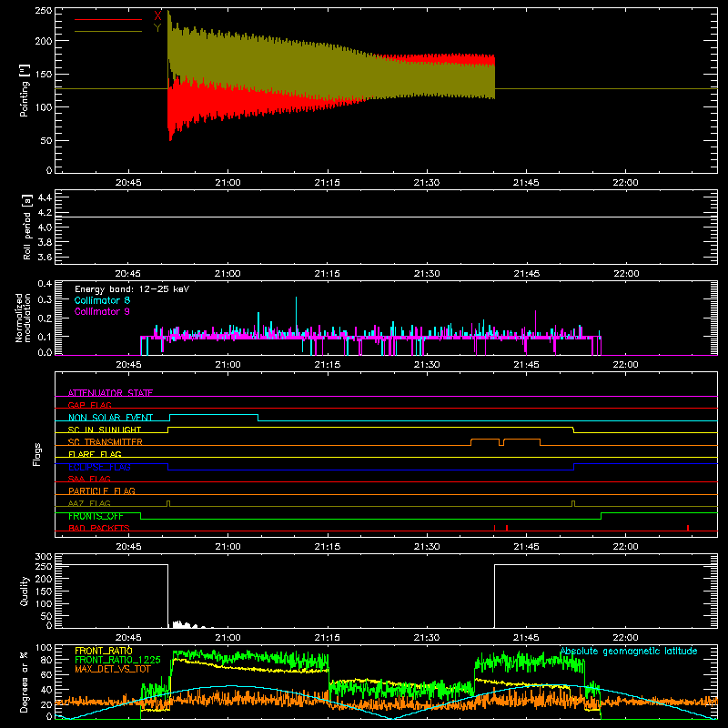
Task: Click the PARTICLE_FLAG label
Action: (102, 490)
